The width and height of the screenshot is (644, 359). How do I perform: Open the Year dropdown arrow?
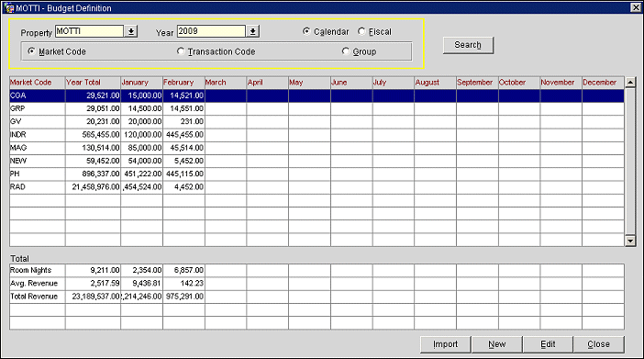[x=253, y=31]
